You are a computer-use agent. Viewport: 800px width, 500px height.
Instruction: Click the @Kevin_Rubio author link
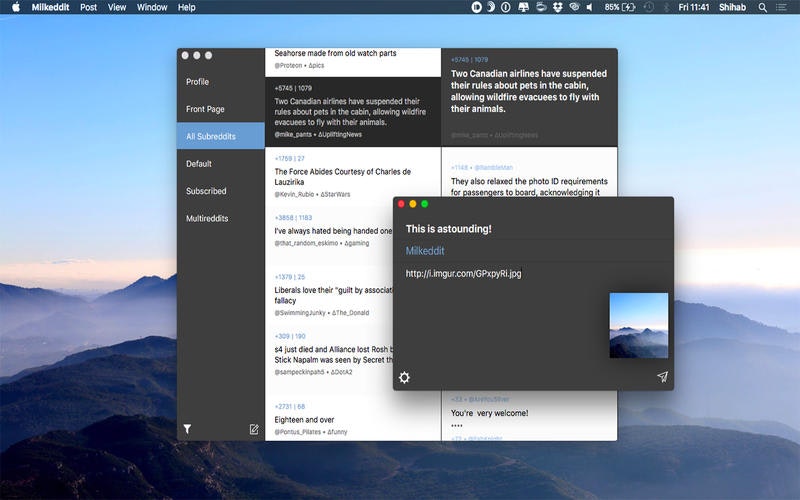pyautogui.click(x=294, y=194)
